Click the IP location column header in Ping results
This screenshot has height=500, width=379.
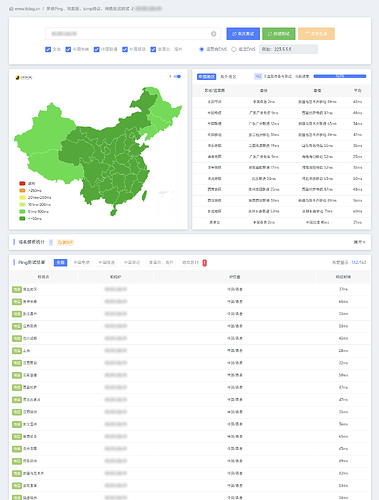[x=235, y=277]
